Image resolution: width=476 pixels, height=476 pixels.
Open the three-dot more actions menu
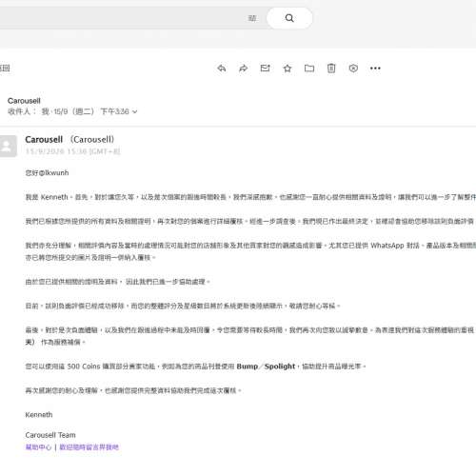click(x=375, y=69)
